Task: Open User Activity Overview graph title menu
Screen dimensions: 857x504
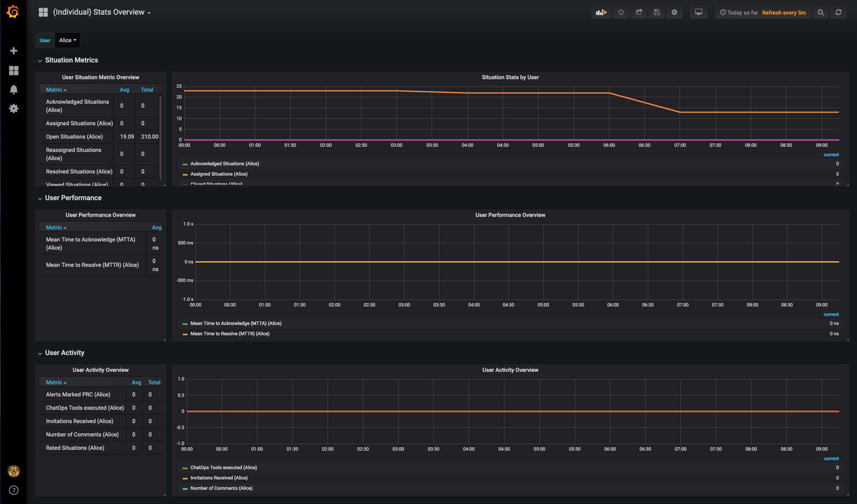Action: (510, 370)
